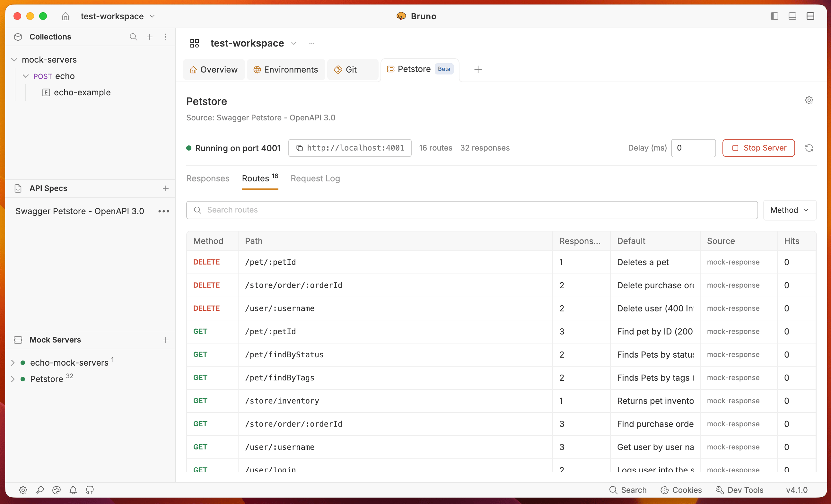The height and width of the screenshot is (504, 831).
Task: Open the GitHub icon in status bar
Action: click(x=90, y=490)
